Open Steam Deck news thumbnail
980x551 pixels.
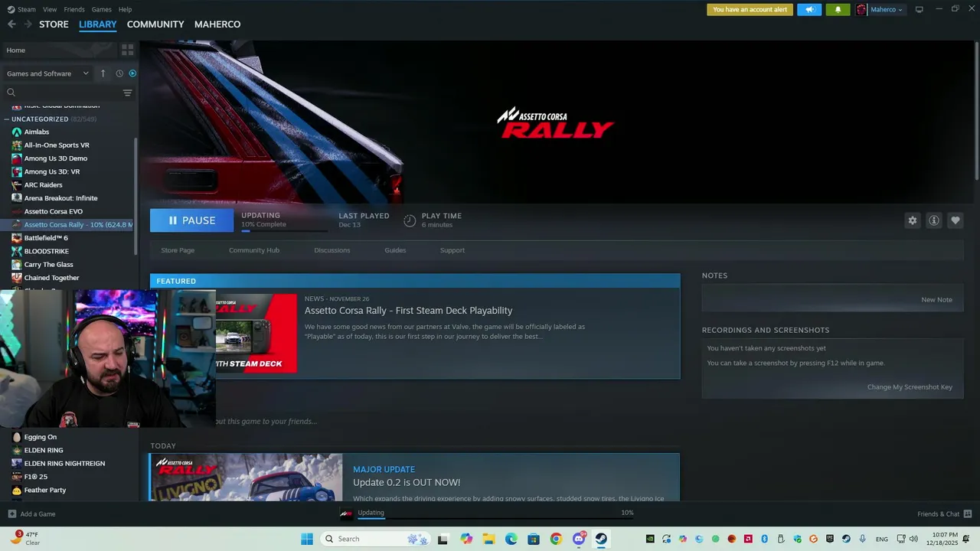256,334
